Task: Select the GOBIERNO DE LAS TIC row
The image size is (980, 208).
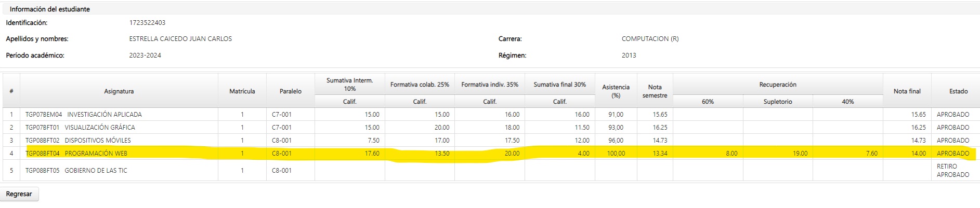Action: click(x=489, y=170)
